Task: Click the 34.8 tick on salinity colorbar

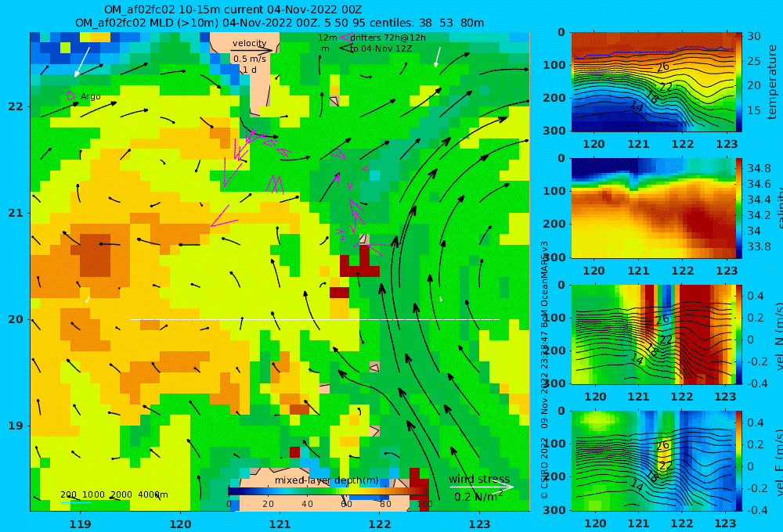Action: coord(759,168)
